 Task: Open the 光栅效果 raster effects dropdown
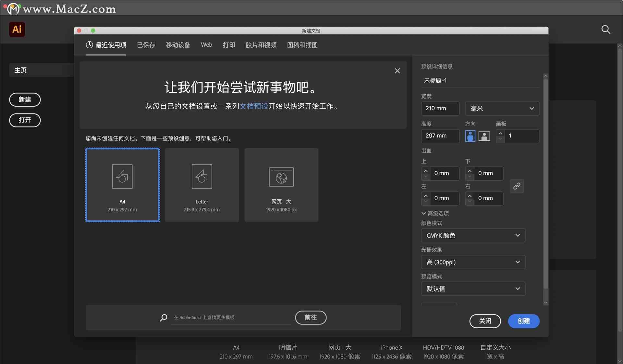coord(473,262)
